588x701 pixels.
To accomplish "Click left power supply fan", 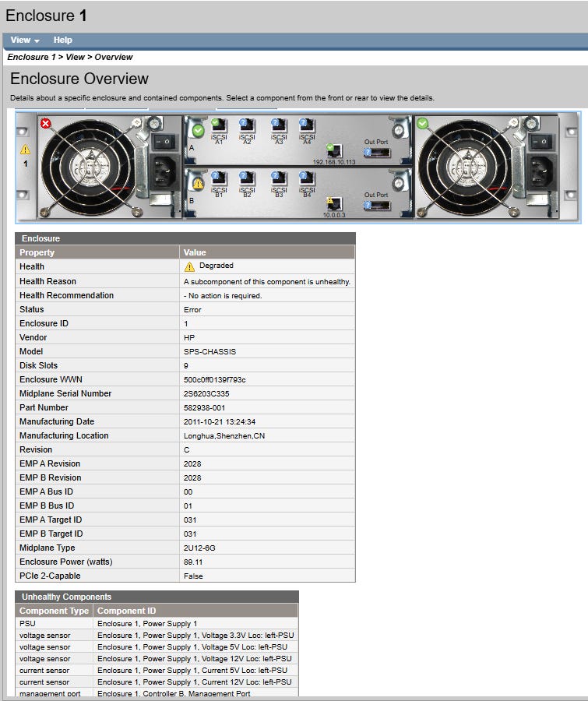I will (89, 168).
